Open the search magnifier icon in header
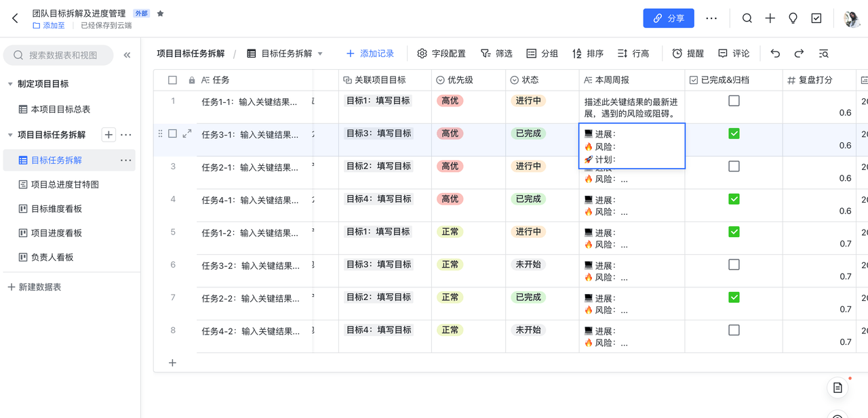The image size is (868, 418). tap(747, 18)
